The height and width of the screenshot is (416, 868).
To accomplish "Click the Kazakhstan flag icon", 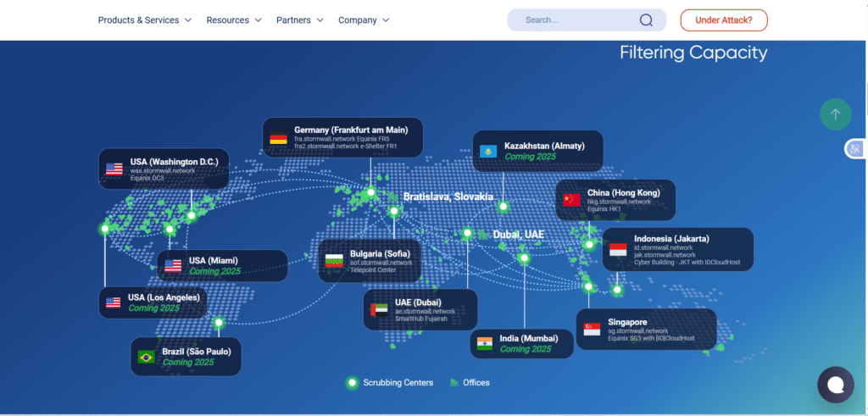I will click(488, 152).
